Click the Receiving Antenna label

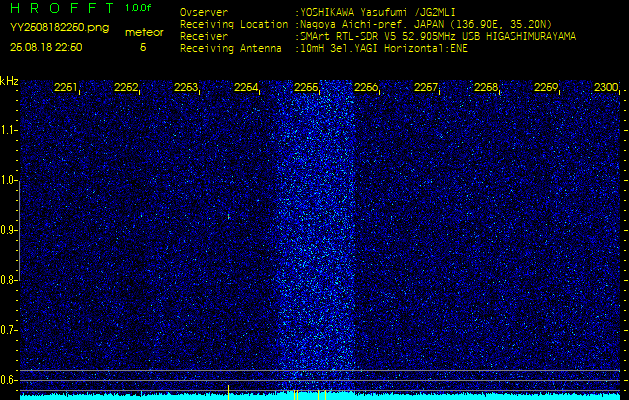231,49
